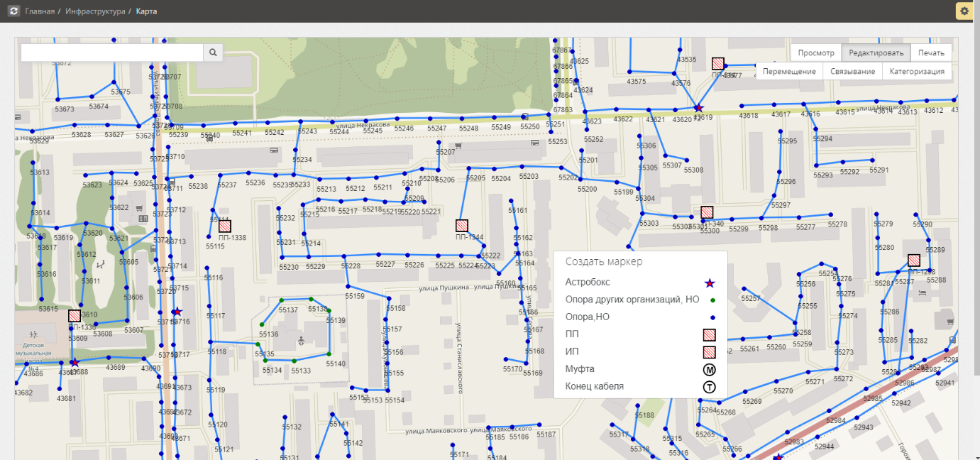
Task: Click the search magnifier button
Action: pyautogui.click(x=213, y=53)
